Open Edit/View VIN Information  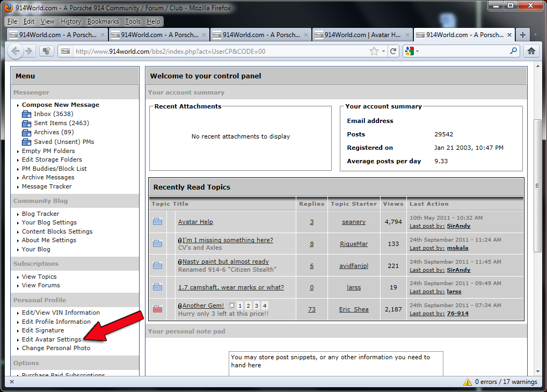coord(61,313)
